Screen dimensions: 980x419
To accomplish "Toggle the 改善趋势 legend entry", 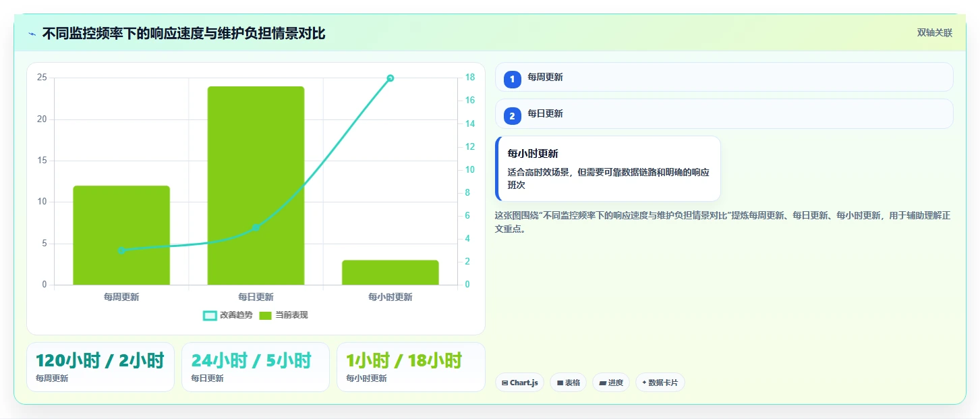I will pyautogui.click(x=228, y=315).
